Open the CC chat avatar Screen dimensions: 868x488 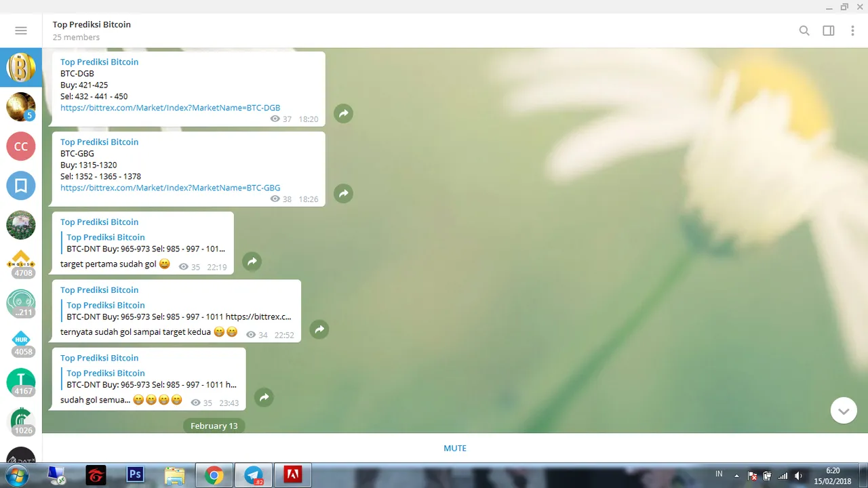(x=21, y=146)
